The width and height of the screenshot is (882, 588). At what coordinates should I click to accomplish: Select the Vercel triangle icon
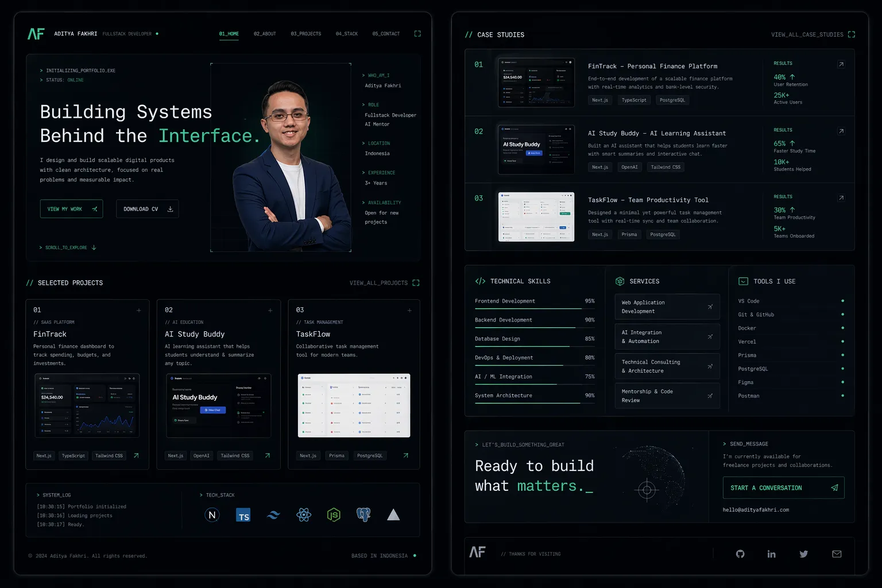[393, 514]
